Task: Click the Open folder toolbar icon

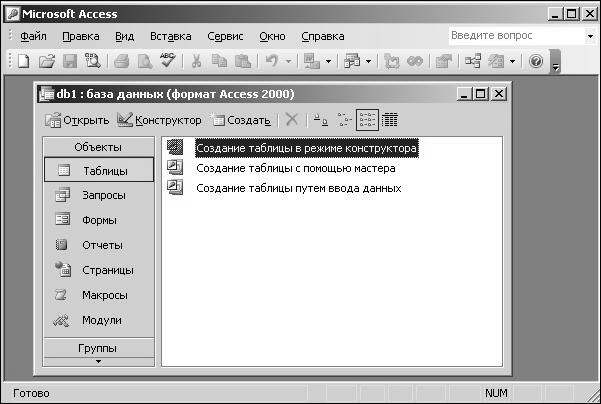Action: tap(47, 61)
